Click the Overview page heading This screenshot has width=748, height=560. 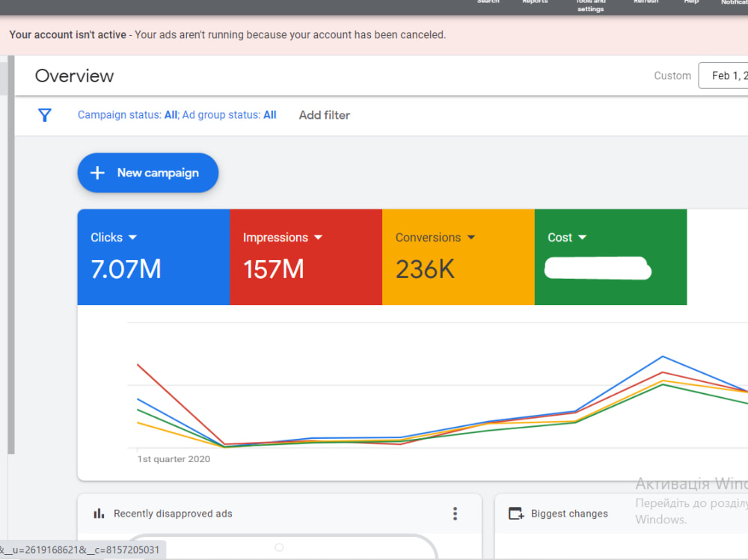[74, 76]
